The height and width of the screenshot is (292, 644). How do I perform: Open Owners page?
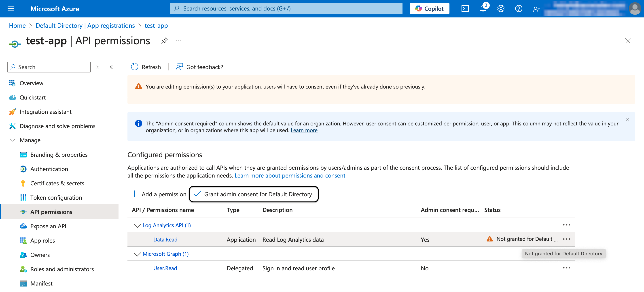click(x=40, y=255)
